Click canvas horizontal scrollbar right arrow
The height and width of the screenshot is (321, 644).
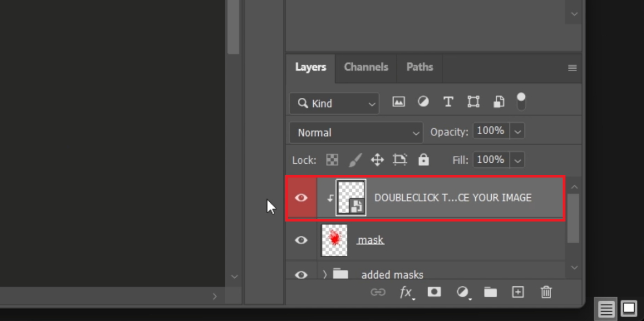(x=214, y=296)
